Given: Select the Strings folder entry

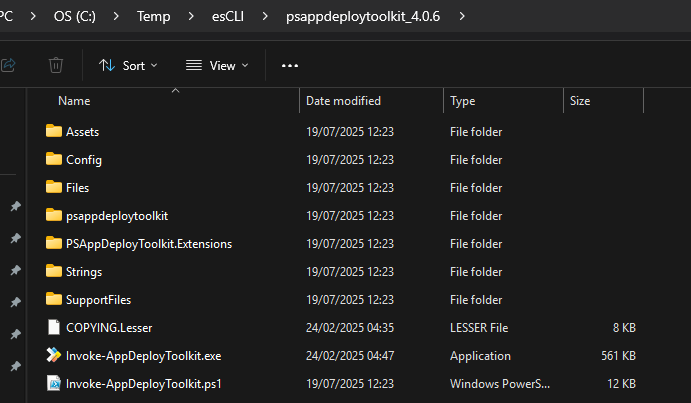Looking at the screenshot, I should 84,272.
